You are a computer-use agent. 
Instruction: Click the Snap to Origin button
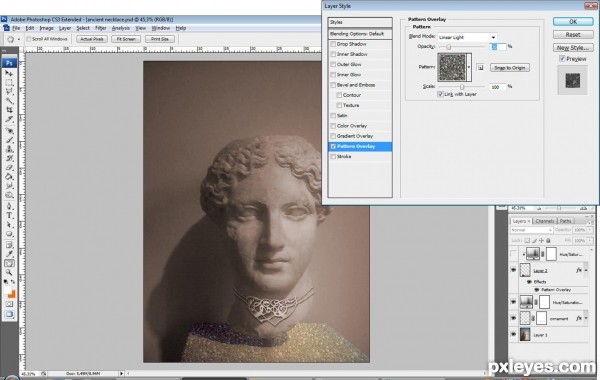click(x=510, y=68)
